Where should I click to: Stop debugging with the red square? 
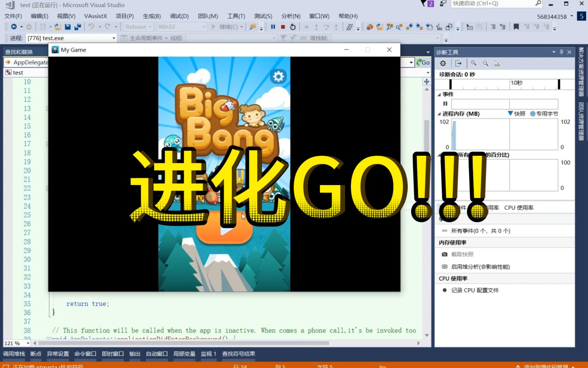tap(283, 27)
